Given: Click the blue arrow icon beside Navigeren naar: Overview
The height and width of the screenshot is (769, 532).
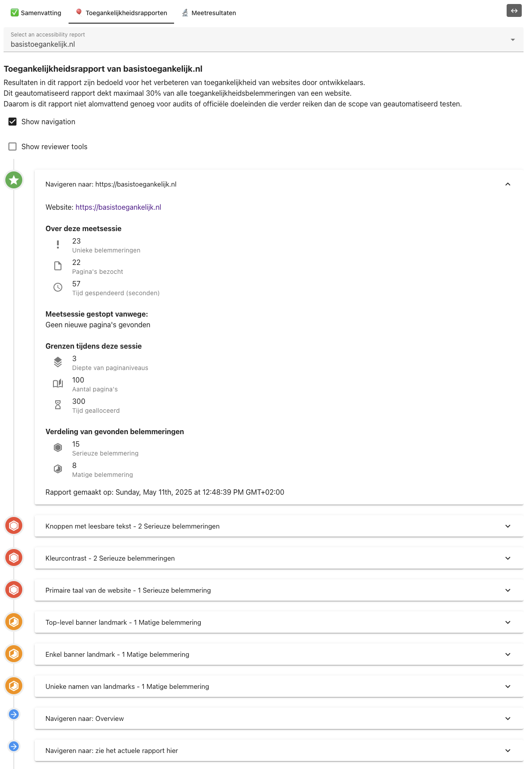Looking at the screenshot, I should coord(14,714).
